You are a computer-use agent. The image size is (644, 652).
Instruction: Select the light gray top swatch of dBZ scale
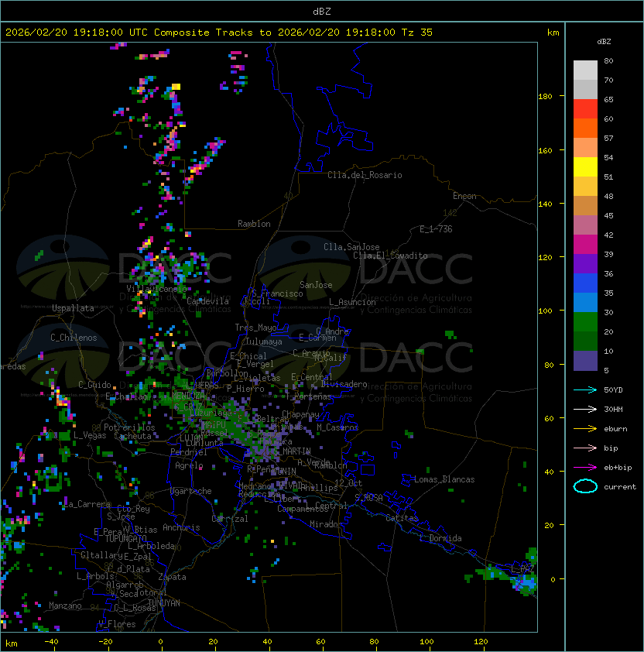click(585, 70)
